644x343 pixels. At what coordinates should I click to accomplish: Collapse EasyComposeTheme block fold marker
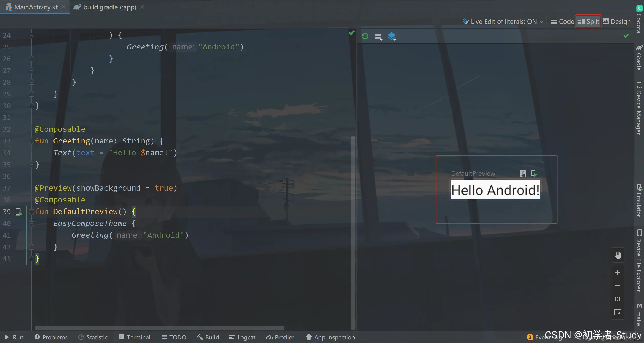pos(31,224)
